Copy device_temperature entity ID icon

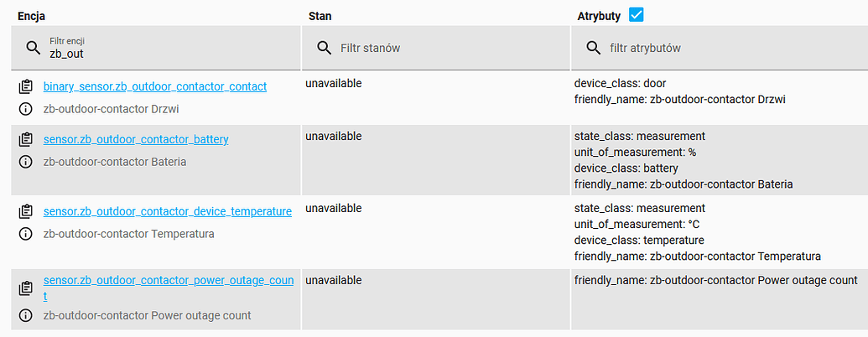[25, 211]
